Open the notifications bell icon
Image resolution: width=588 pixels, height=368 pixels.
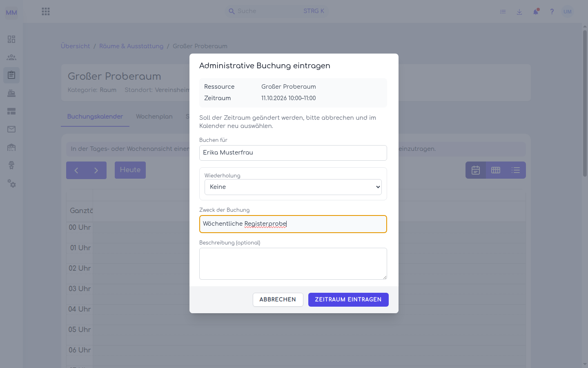536,11
